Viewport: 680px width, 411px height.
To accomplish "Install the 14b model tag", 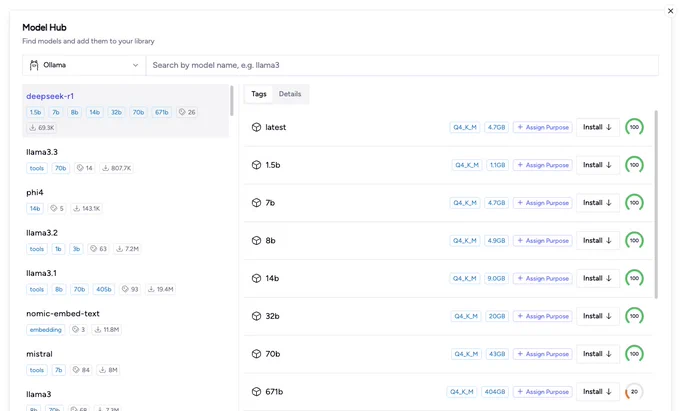I will pyautogui.click(x=597, y=278).
